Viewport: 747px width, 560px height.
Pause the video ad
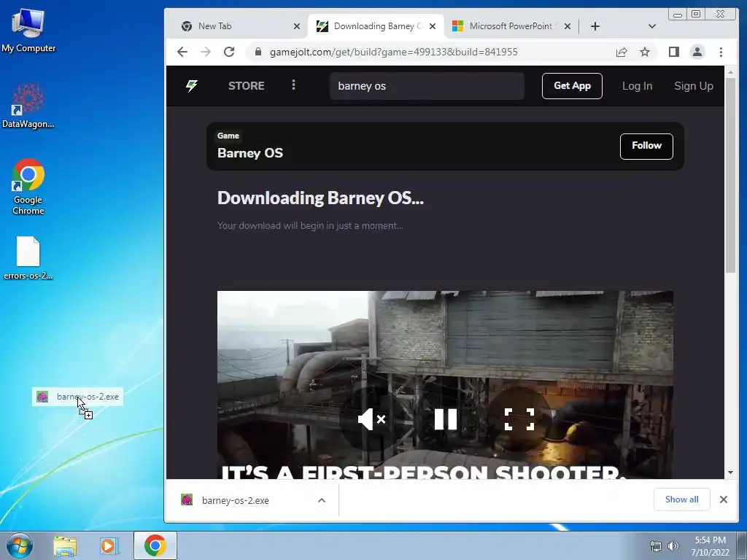point(446,419)
